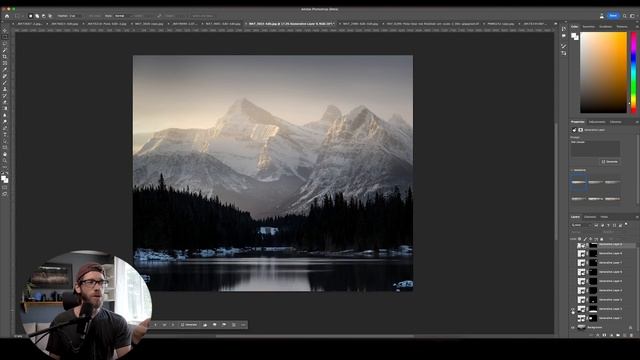
Task: Pick a color in the color field
Action: click(x=603, y=72)
